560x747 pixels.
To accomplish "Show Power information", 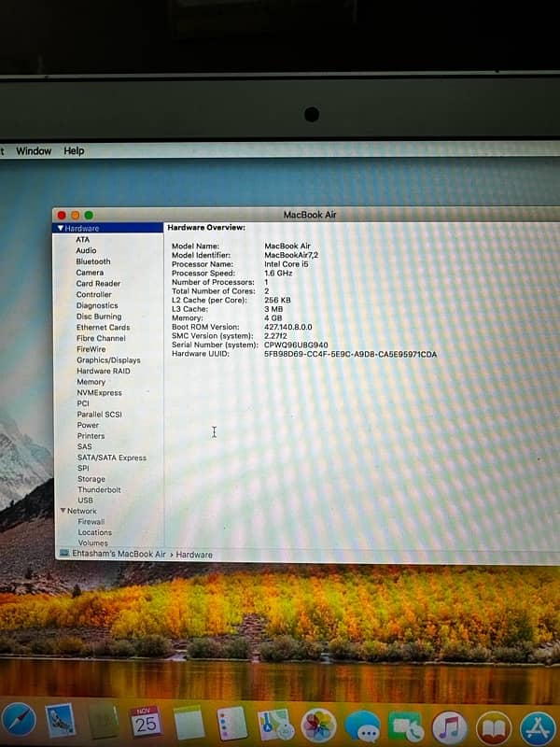I will pyautogui.click(x=88, y=425).
